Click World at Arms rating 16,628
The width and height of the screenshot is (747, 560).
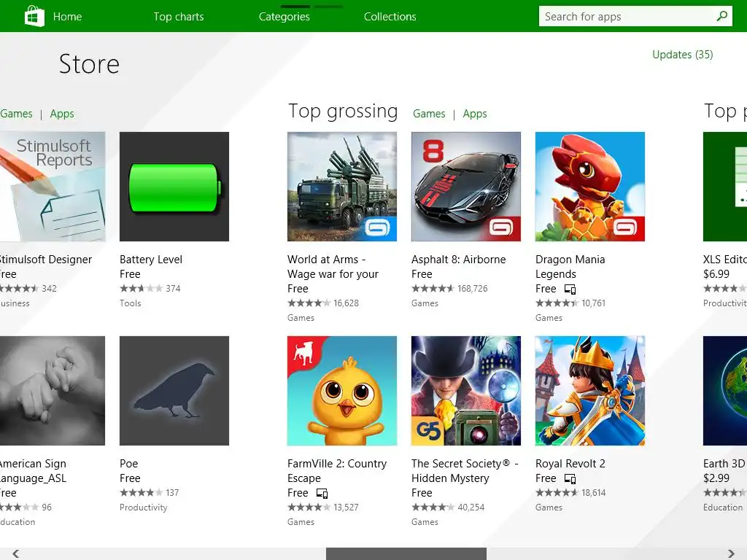(x=347, y=303)
